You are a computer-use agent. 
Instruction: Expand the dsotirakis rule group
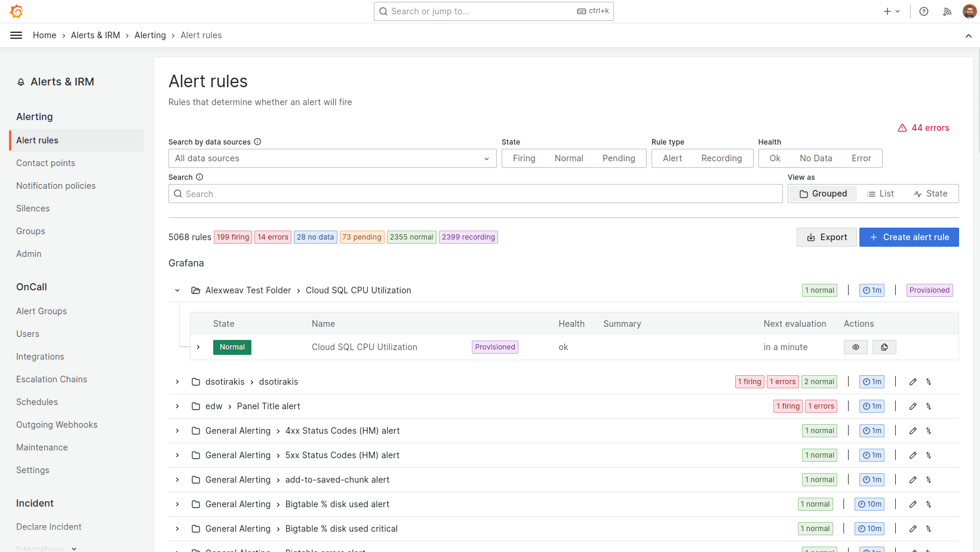click(x=177, y=382)
